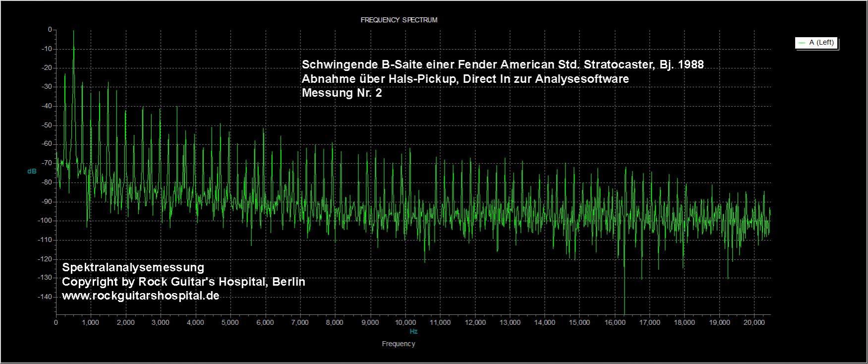Click the A (Left) legend entry
Viewport: 868px width, 364px height.
pos(816,43)
